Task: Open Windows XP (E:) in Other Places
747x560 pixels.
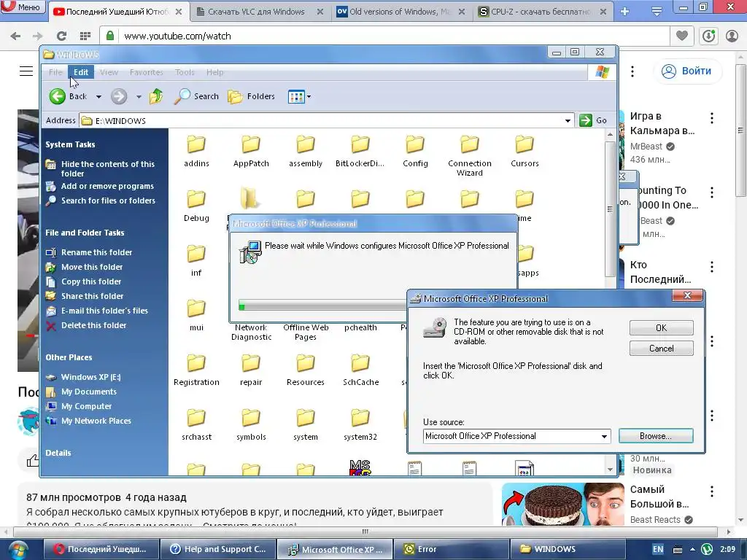Action: (90, 377)
